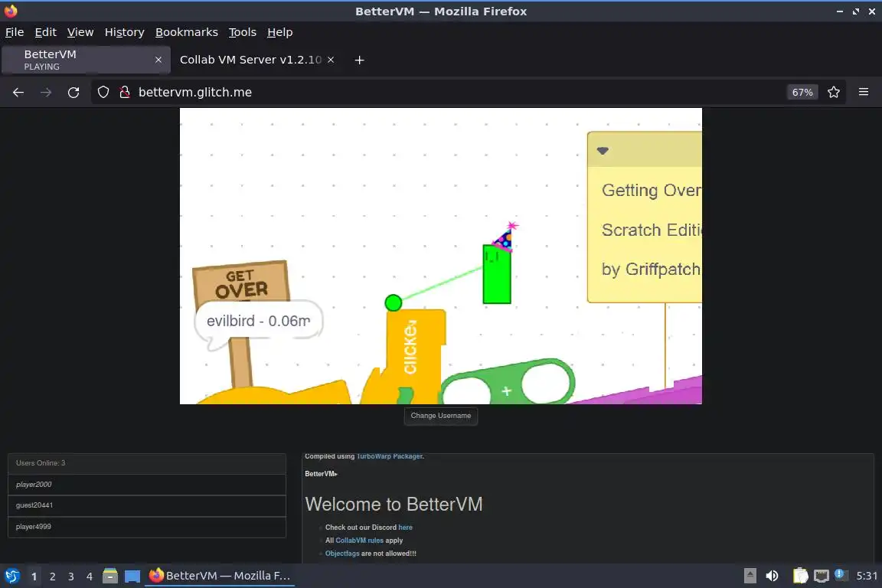Switch to workspace 1 in the taskbar
The width and height of the screenshot is (882, 588).
[x=34, y=577]
